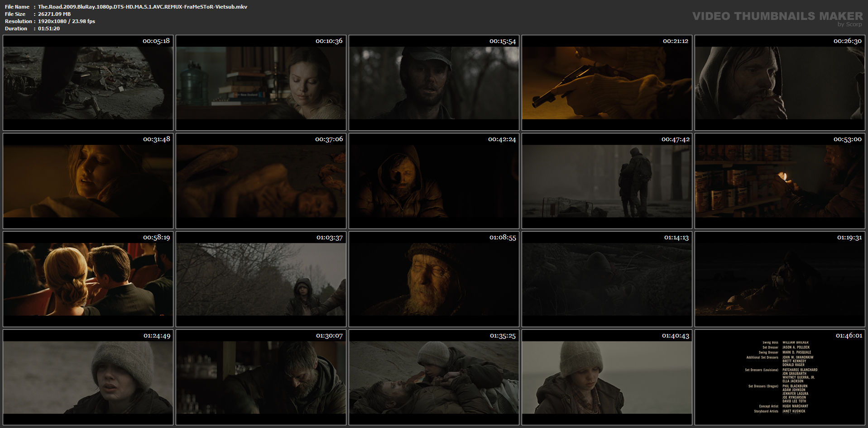868x428 pixels.
Task: Open the 01:30:07 thumbnail
Action: (x=261, y=377)
